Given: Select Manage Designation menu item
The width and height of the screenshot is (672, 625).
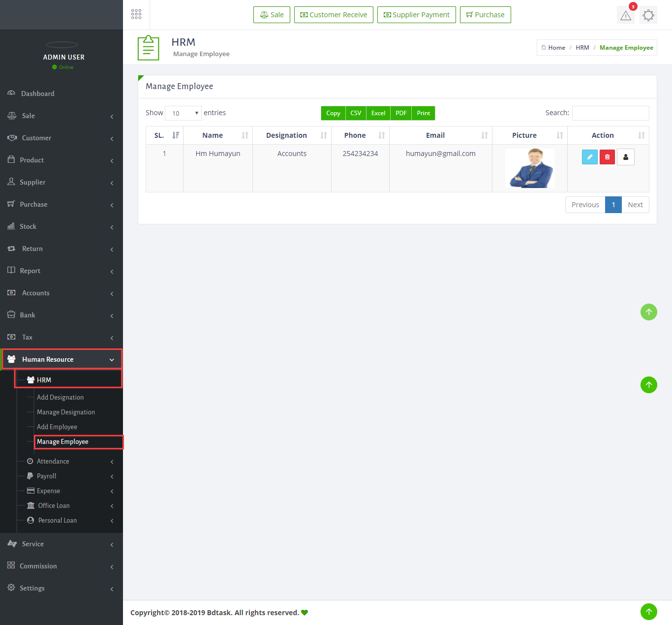Looking at the screenshot, I should 66,412.
